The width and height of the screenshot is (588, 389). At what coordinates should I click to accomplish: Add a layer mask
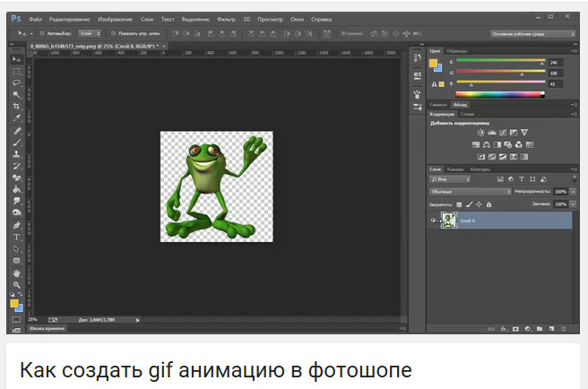515,329
